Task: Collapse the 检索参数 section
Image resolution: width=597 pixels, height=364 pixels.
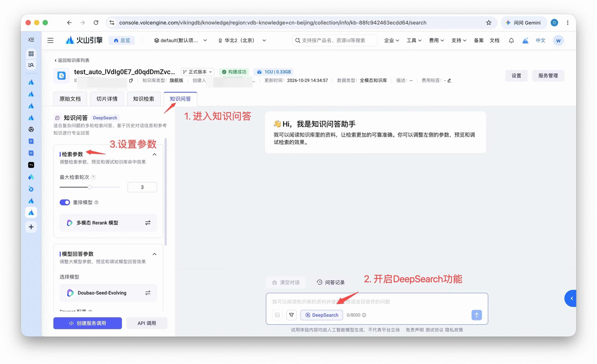Action: click(154, 154)
